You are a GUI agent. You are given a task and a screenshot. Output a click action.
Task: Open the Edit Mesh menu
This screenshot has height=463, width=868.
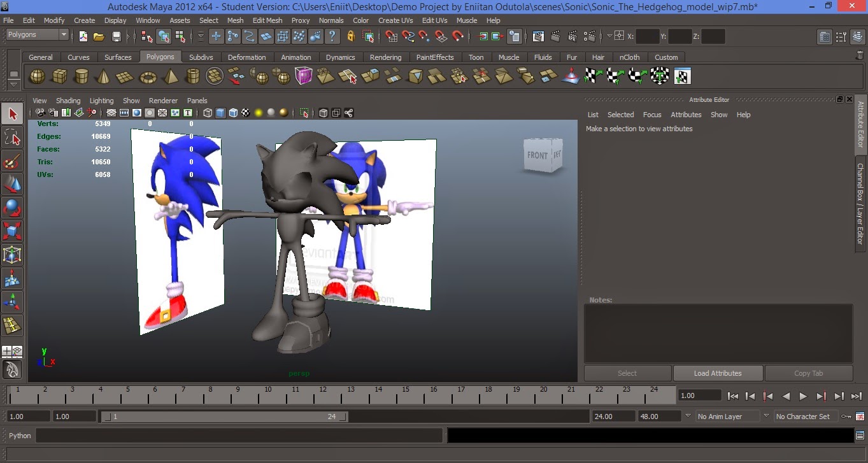[x=267, y=20]
